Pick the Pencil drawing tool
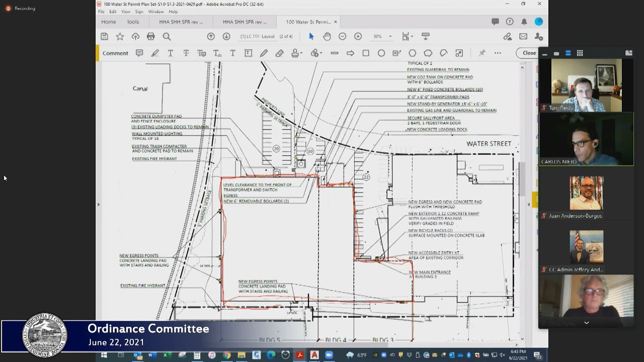The width and height of the screenshot is (644, 362). click(264, 53)
